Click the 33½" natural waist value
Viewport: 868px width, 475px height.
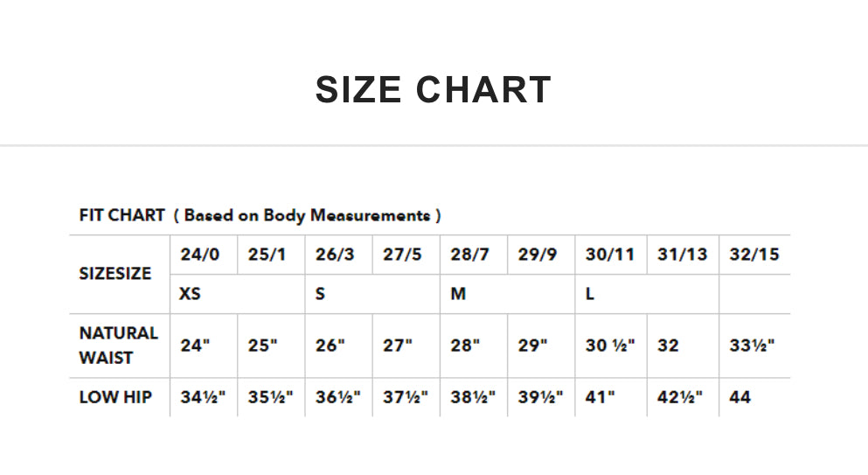(753, 346)
